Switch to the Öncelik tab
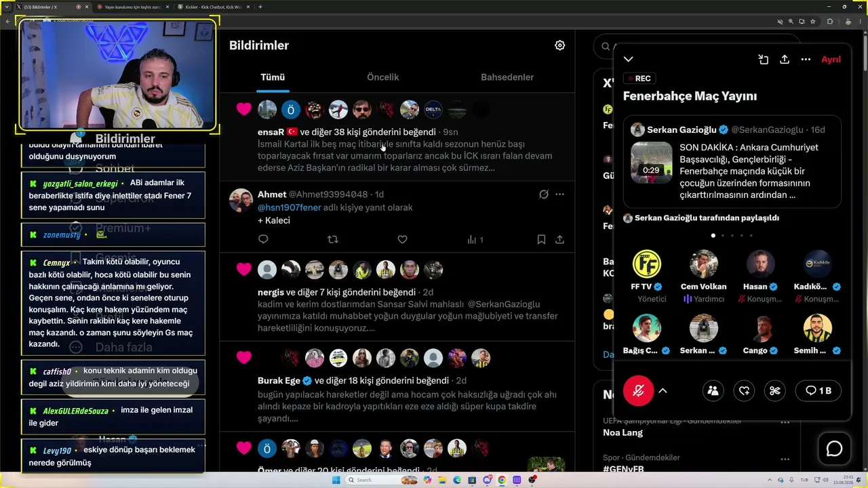The image size is (868, 488). [x=382, y=77]
